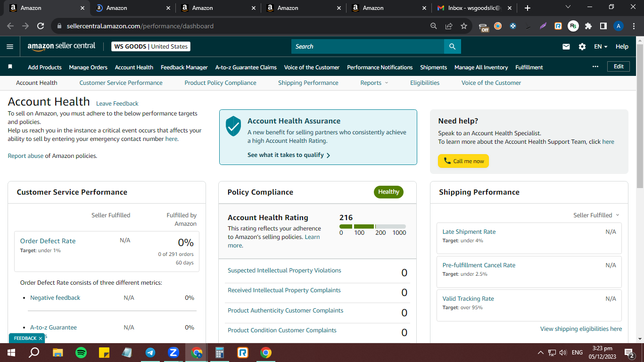The image size is (644, 362).
Task: Open A-to-z Guarantee Claims in the navigation bar
Action: click(246, 67)
